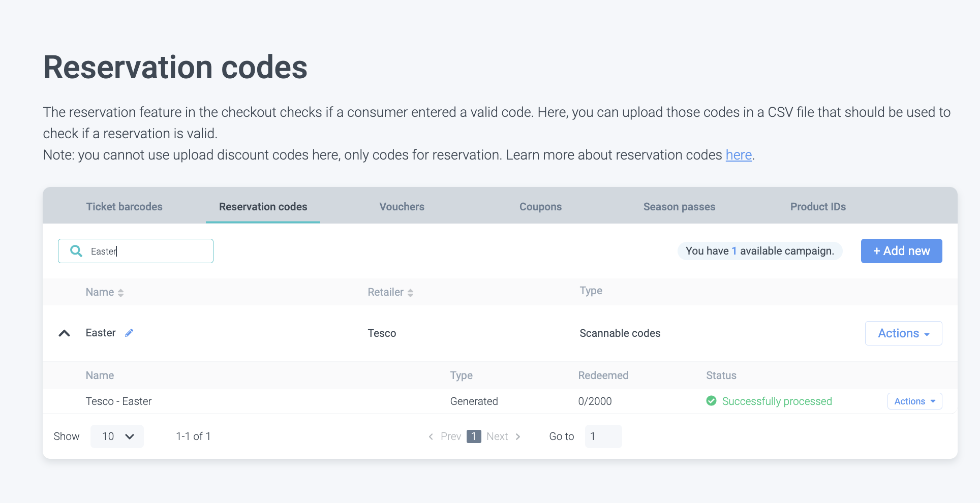Open the Actions dropdown for Easter campaign
980x503 pixels.
(x=903, y=333)
